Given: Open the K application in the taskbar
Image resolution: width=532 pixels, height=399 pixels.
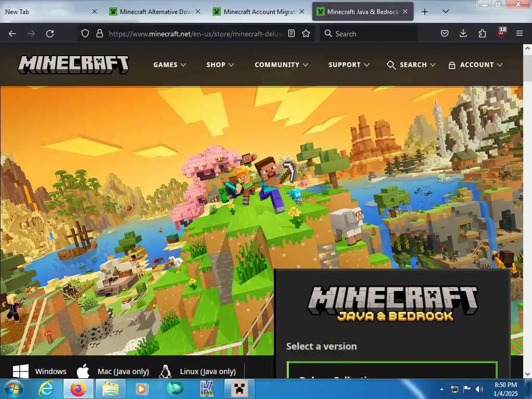Looking at the screenshot, I should [207, 389].
